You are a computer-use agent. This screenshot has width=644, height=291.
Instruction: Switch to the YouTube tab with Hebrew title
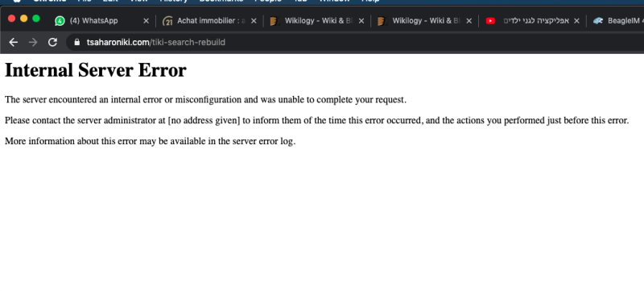click(x=532, y=20)
